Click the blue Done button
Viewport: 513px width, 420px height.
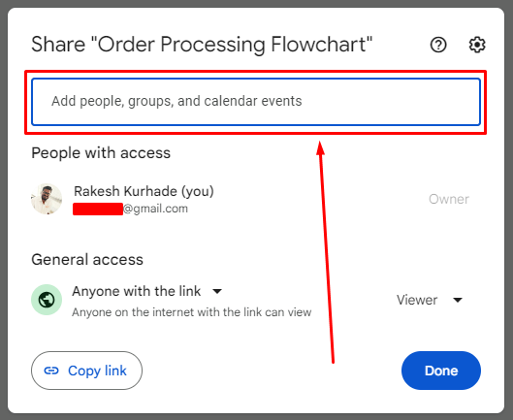(x=441, y=371)
